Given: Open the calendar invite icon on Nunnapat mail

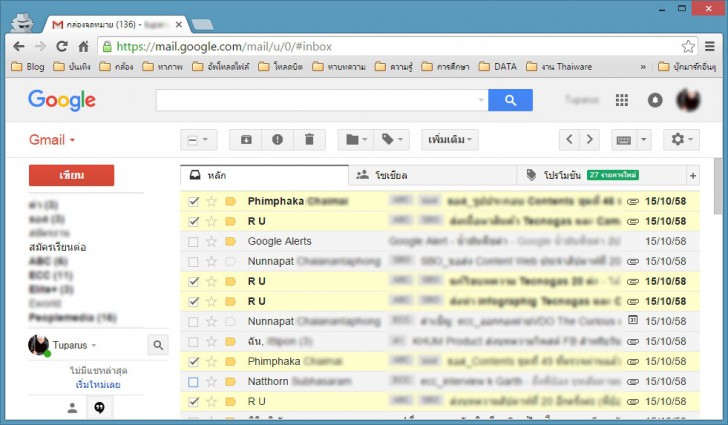Looking at the screenshot, I should point(632,320).
